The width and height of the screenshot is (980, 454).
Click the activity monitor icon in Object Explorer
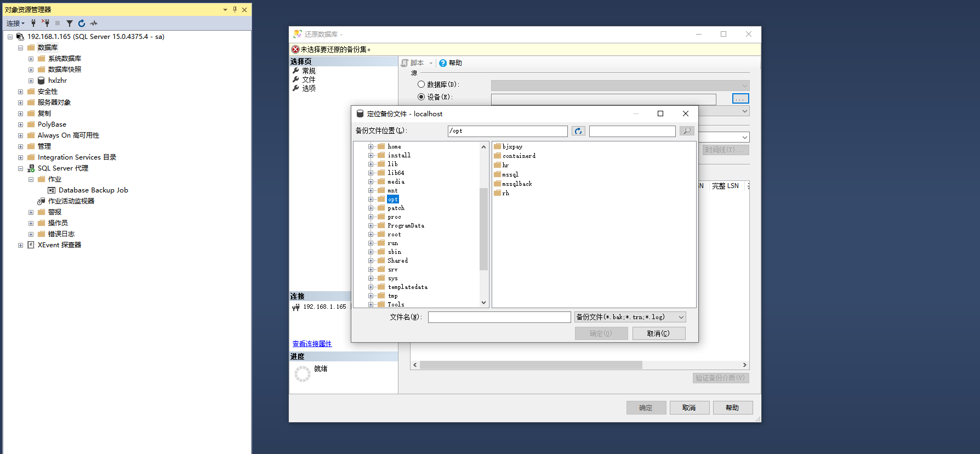click(x=94, y=23)
